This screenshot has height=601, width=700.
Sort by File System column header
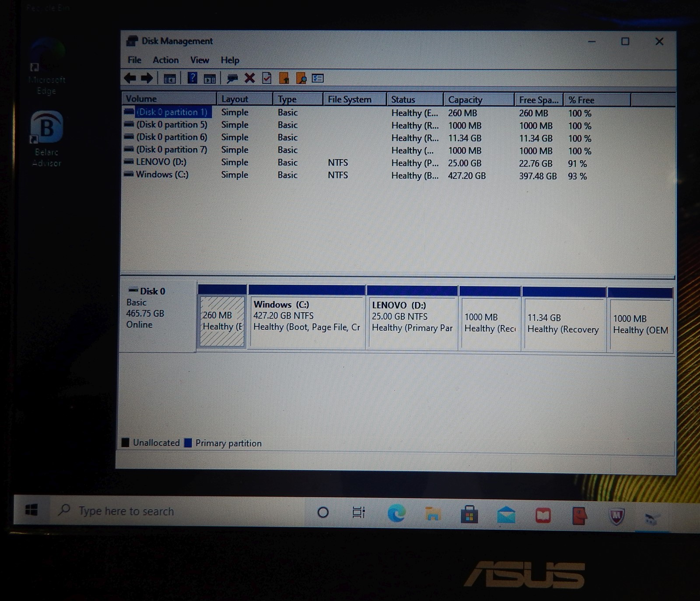tap(355, 99)
